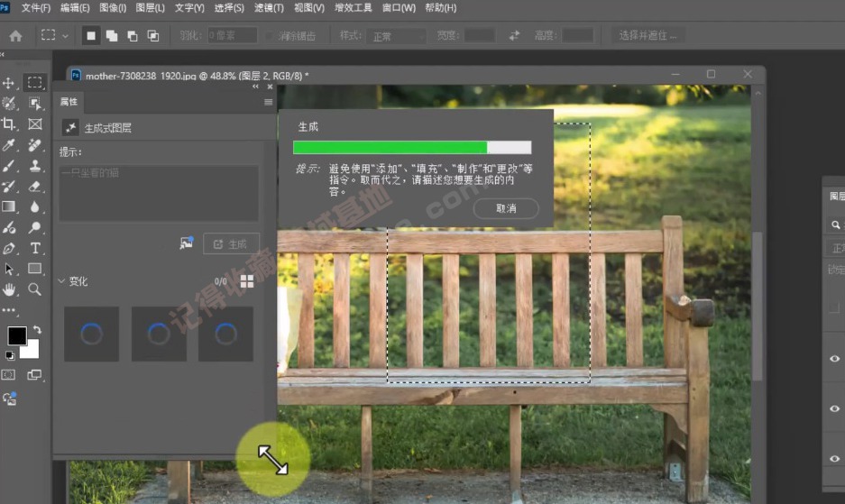Viewport: 845px width, 504px height.
Task: Click the green generation progress bar
Action: tap(412, 147)
